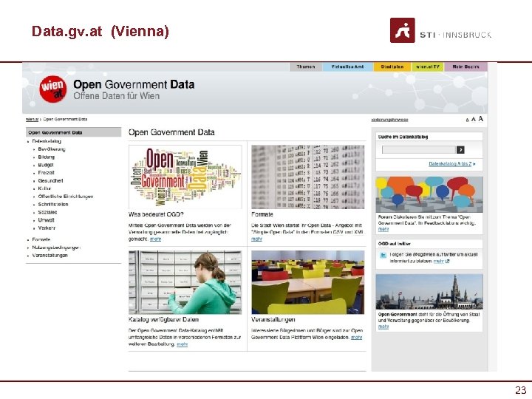Click the Twitter bird icon
Image resolution: width=532 pixels, height=399 pixels.
[383, 255]
